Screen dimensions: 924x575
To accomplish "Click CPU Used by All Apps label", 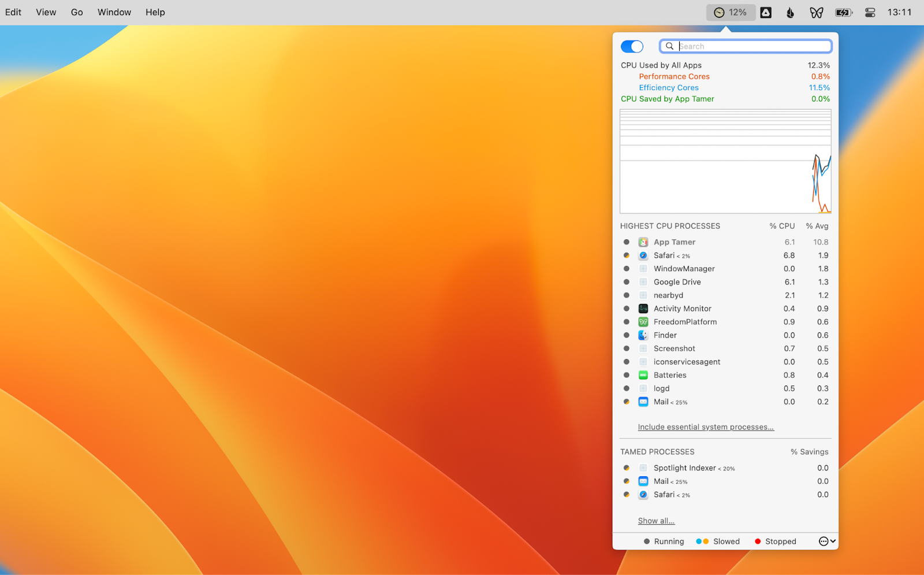I will click(661, 65).
